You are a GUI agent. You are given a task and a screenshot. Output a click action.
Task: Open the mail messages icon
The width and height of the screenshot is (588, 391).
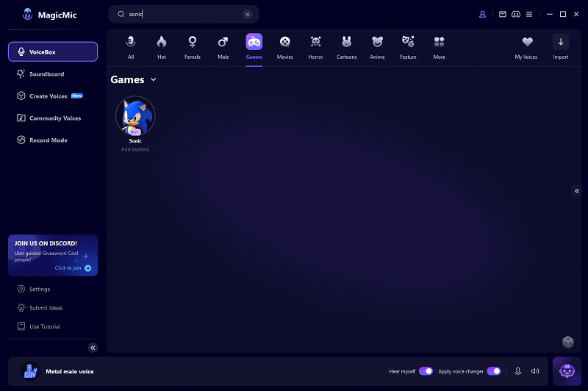pyautogui.click(x=503, y=14)
